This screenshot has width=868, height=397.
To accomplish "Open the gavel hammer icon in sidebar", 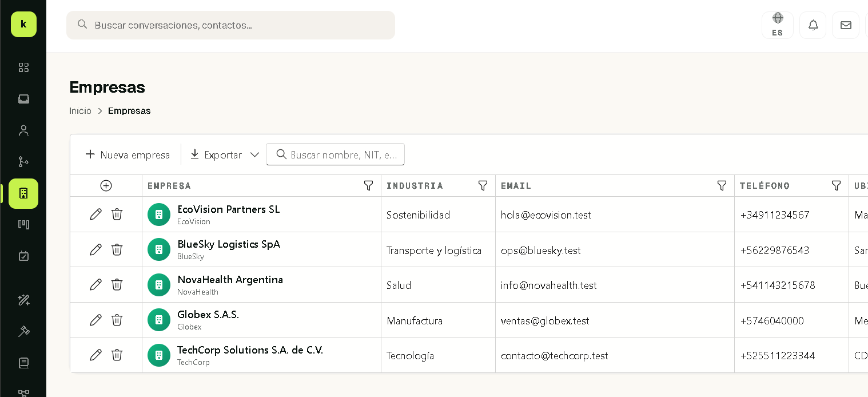I will click(x=23, y=331).
